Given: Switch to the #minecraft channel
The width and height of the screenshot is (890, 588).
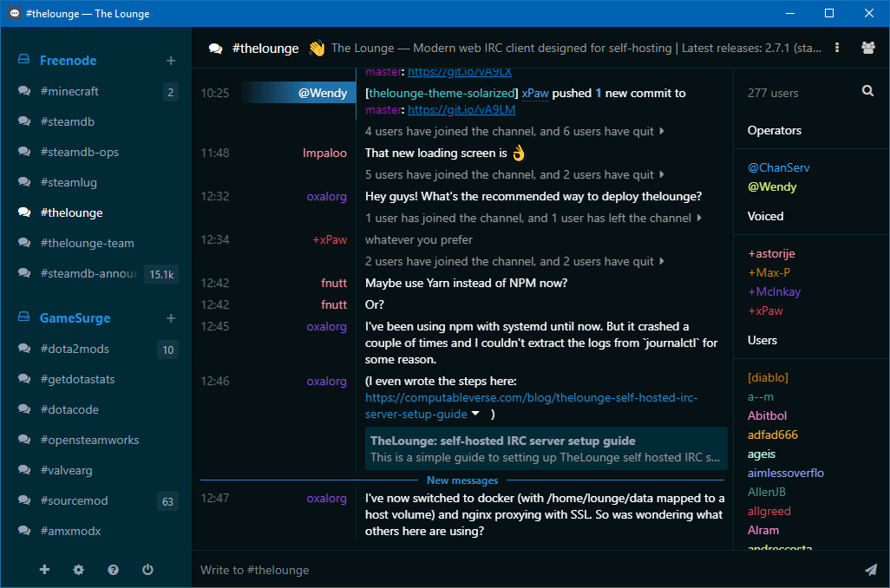Looking at the screenshot, I should [69, 91].
